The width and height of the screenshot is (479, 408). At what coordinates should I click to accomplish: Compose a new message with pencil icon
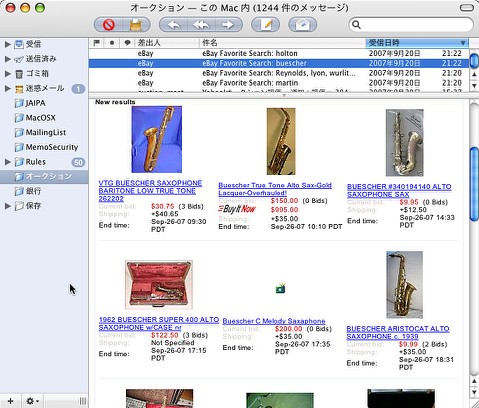point(265,25)
